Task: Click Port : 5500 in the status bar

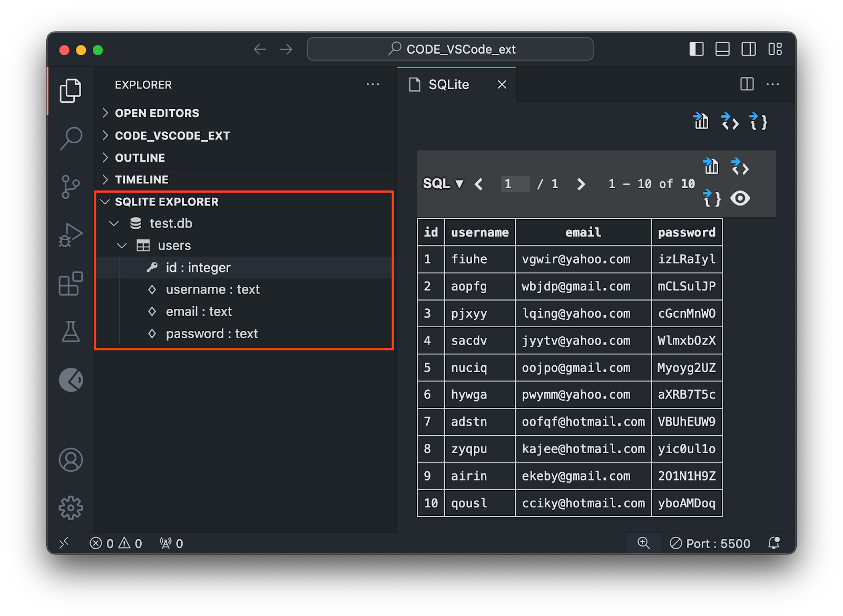Action: click(x=710, y=543)
